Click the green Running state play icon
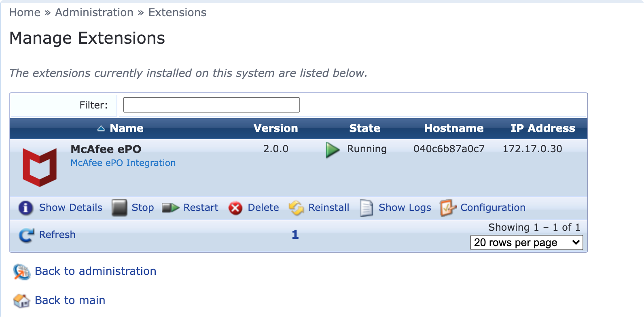Screen dimensions: 644x319 tap(333, 150)
